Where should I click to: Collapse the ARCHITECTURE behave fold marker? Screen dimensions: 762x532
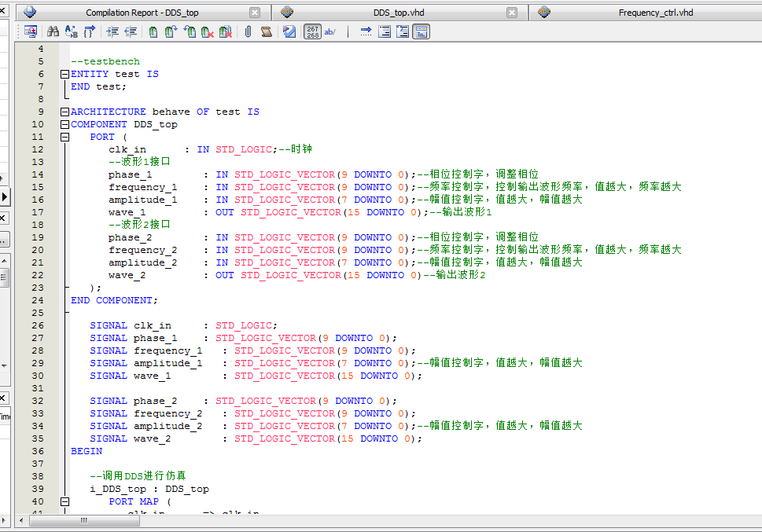(x=64, y=112)
